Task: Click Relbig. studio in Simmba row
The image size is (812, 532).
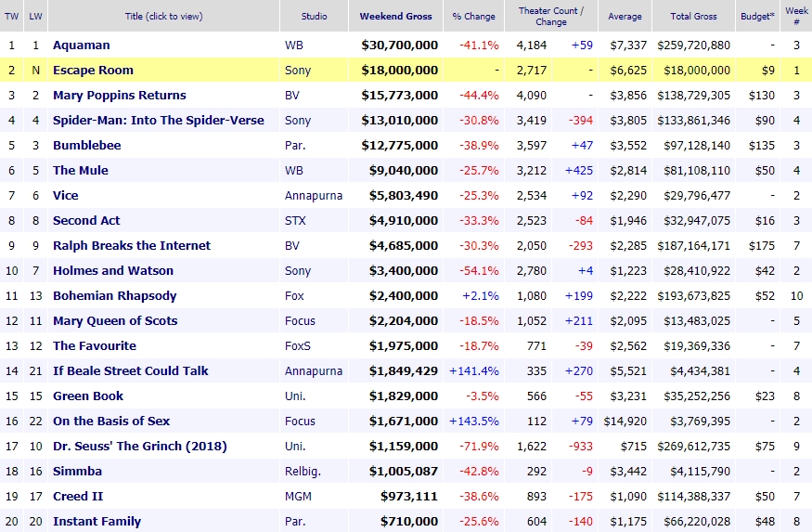Action: [303, 472]
